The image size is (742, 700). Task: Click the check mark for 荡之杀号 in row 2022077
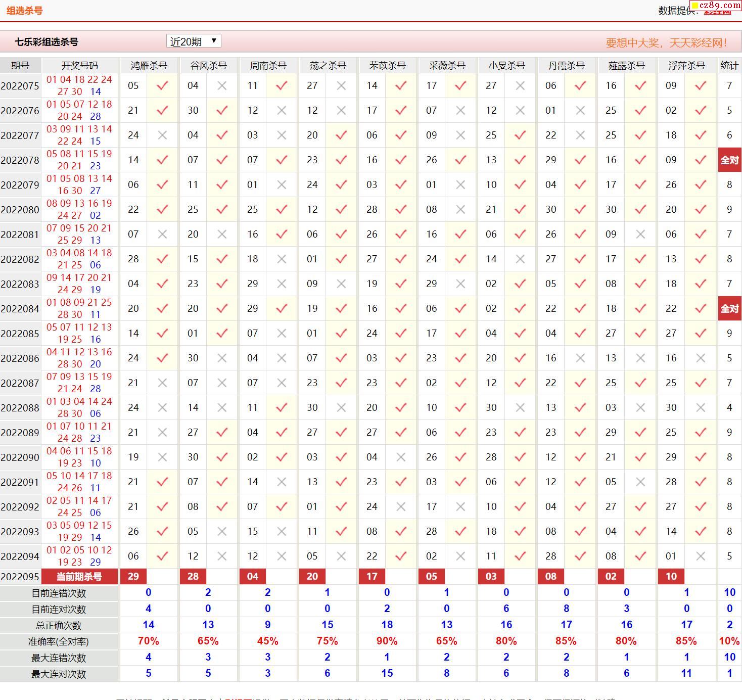pos(341,135)
